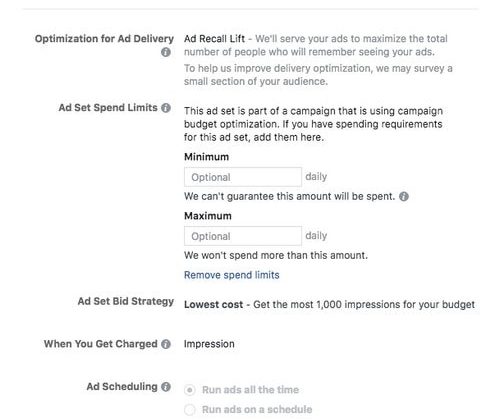Click the Maximum heading above the second field

pyautogui.click(x=208, y=216)
